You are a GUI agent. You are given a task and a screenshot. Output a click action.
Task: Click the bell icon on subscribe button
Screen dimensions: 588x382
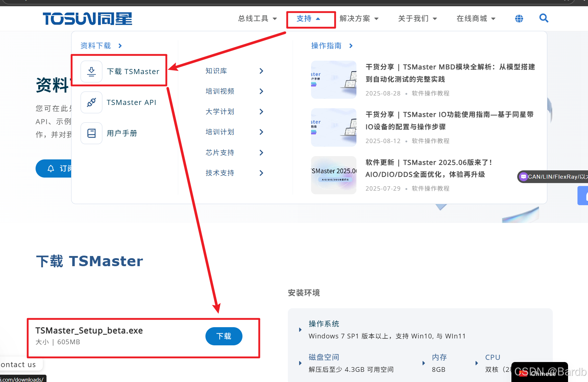point(51,168)
